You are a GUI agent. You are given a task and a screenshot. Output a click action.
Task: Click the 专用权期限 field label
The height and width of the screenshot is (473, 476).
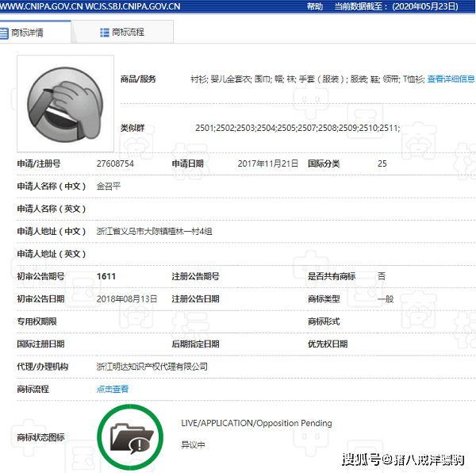(x=36, y=321)
